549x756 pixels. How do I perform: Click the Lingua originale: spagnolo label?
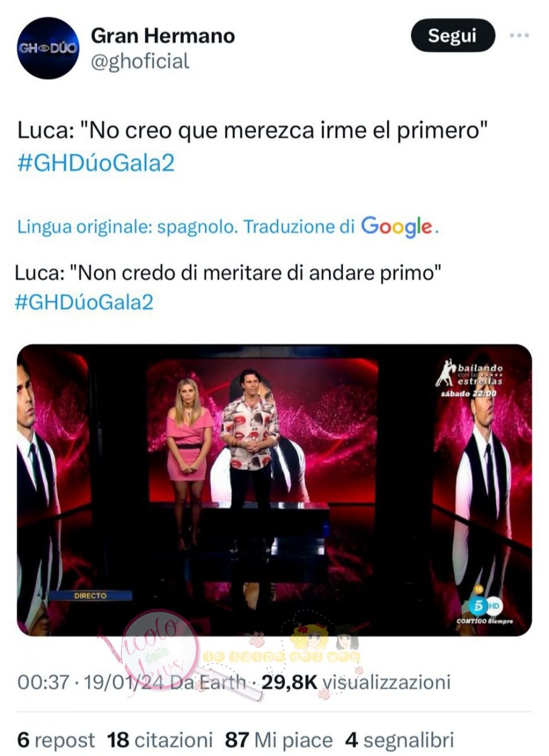point(128,227)
